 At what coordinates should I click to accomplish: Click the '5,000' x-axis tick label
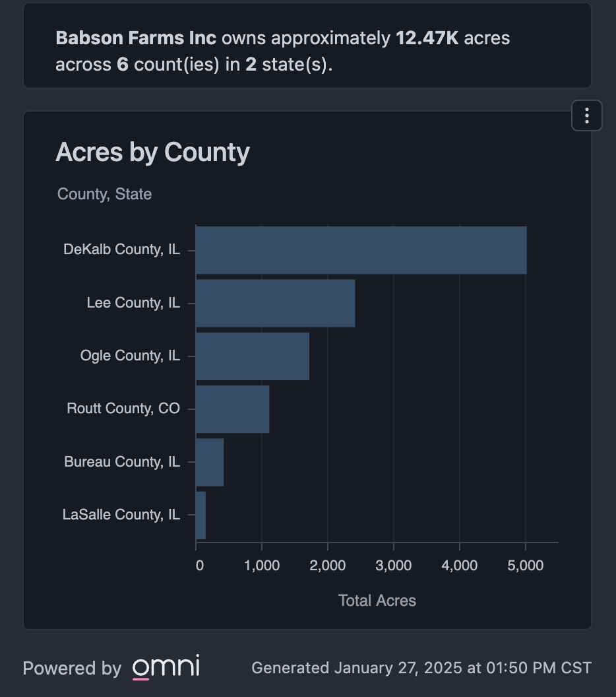[x=526, y=566]
